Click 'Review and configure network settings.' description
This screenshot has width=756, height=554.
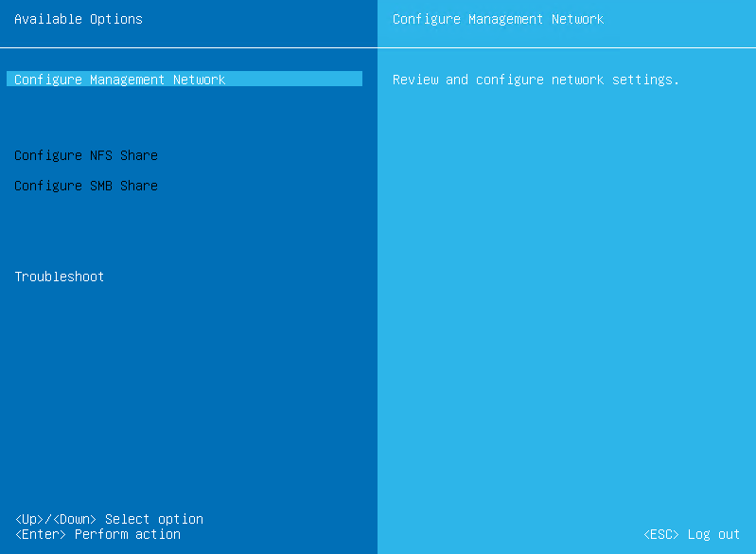tap(536, 80)
